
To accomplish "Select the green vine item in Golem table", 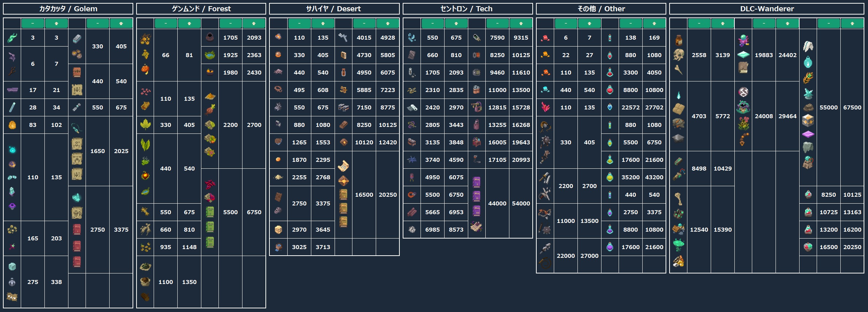I will pyautogui.click(x=12, y=37).
